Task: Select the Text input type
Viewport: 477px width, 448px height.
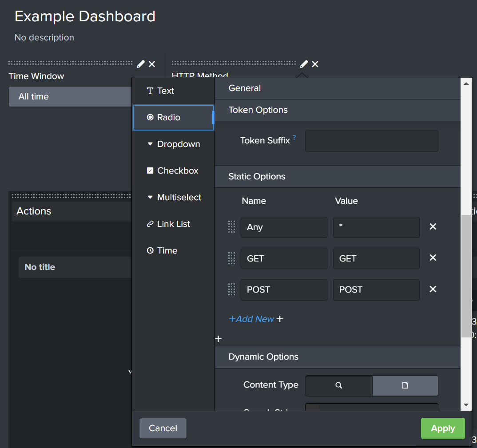Action: (165, 91)
